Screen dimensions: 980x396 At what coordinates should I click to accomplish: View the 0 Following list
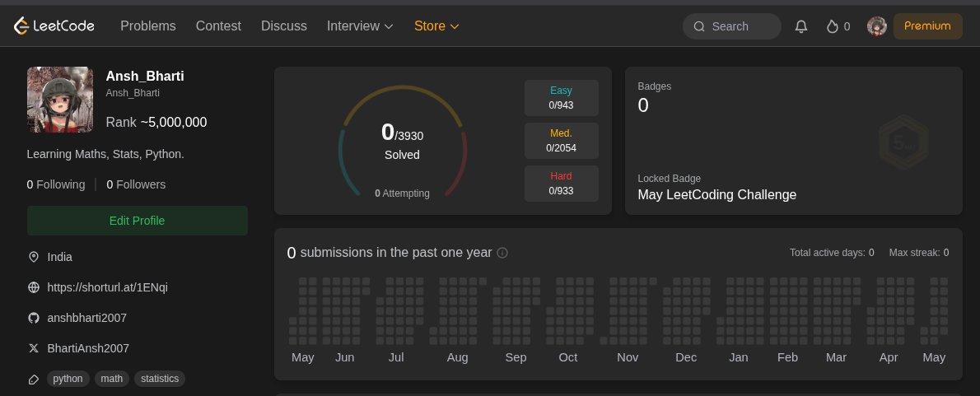(56, 185)
